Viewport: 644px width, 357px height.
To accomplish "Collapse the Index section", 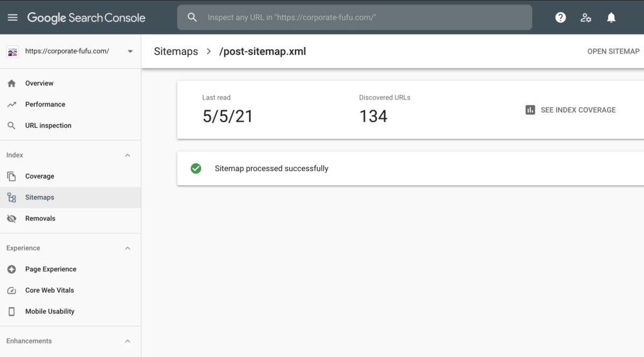I will 128,155.
